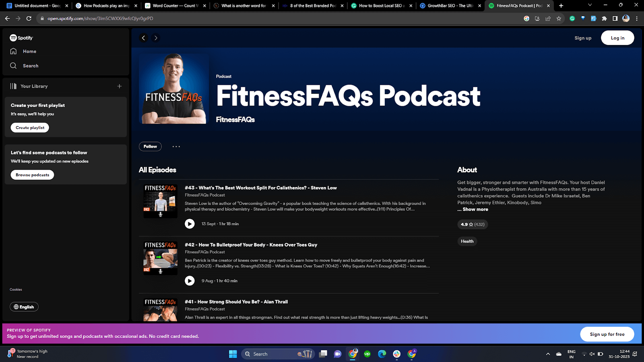Go forward using the right arrow
This screenshot has width=644, height=362.
pyautogui.click(x=156, y=38)
